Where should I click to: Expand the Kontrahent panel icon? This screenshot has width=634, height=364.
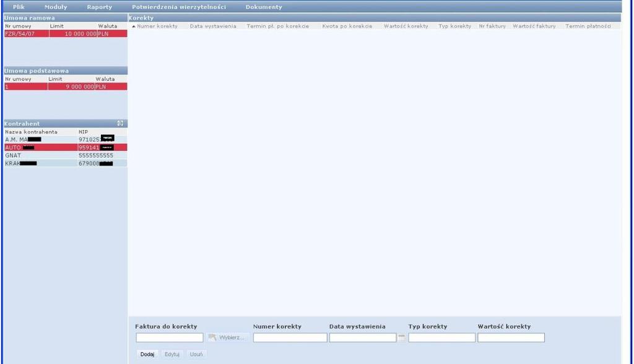point(120,123)
